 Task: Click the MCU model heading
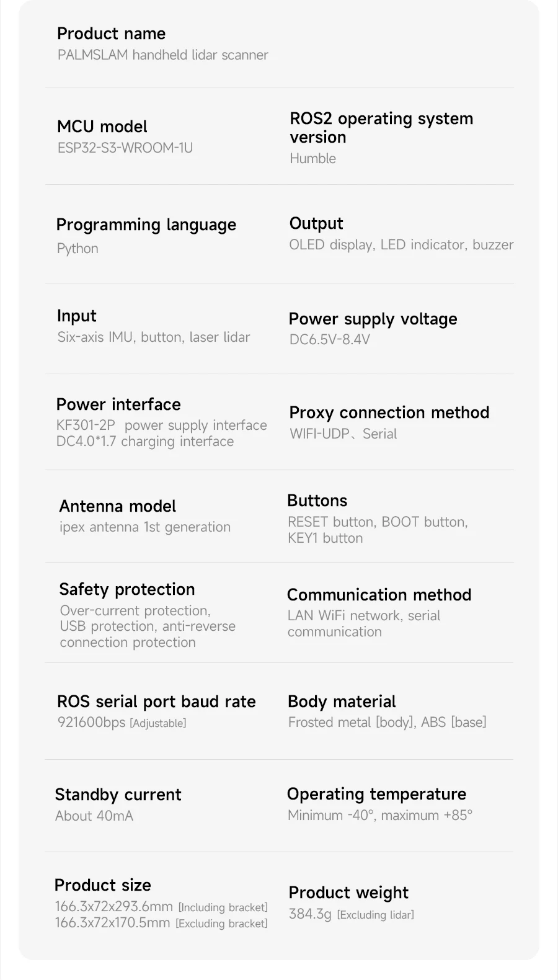click(x=102, y=127)
